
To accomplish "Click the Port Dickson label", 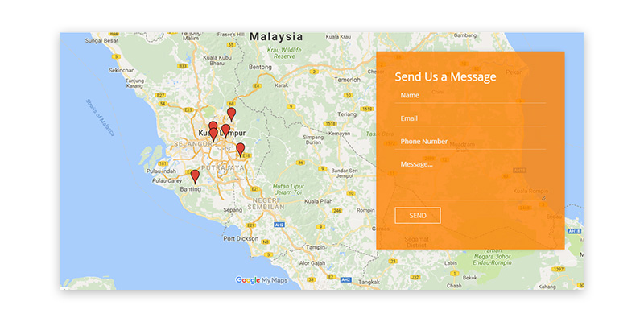I will click(241, 238).
